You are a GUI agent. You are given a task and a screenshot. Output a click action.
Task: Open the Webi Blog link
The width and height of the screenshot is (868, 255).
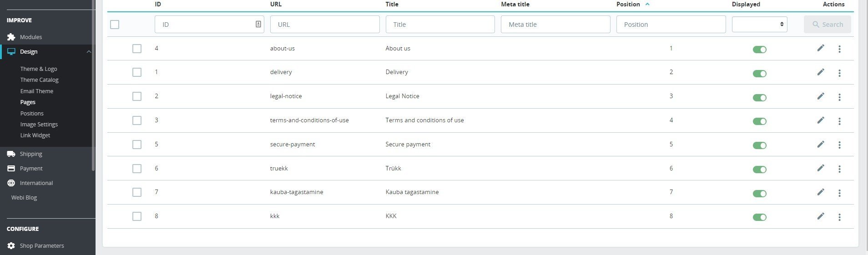coord(24,198)
